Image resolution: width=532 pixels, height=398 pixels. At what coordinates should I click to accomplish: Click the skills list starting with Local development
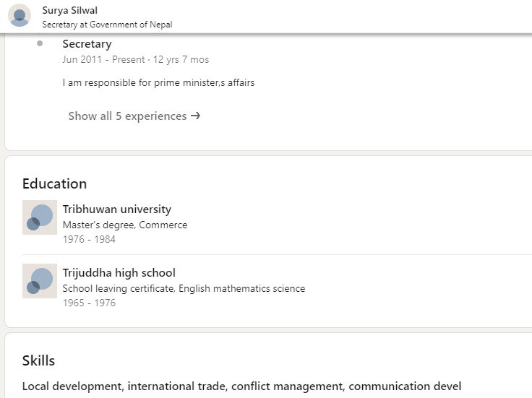[241, 386]
